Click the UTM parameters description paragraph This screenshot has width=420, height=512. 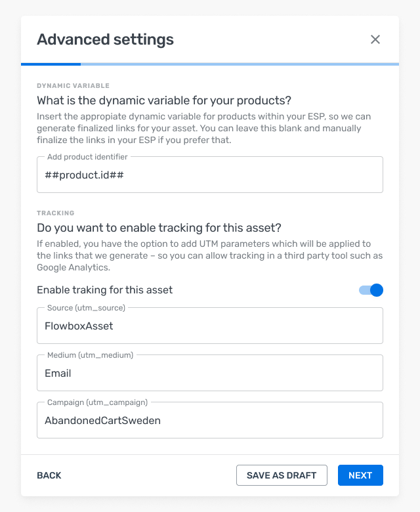pos(209,255)
